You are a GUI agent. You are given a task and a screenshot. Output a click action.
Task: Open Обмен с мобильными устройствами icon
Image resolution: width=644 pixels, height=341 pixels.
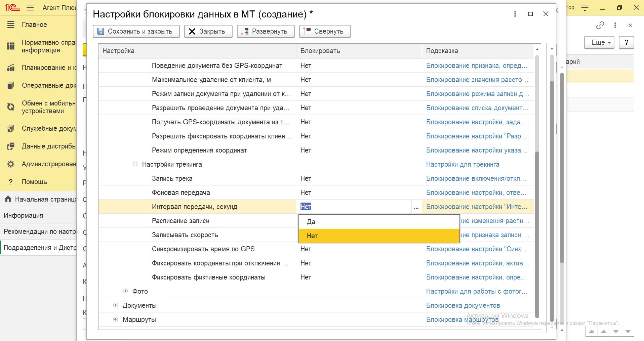click(11, 107)
